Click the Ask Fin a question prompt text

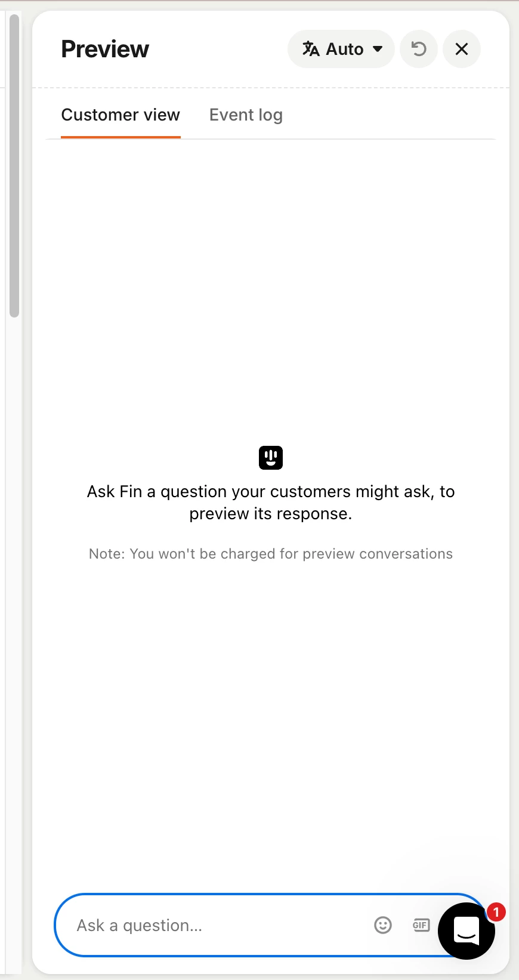[x=271, y=503]
